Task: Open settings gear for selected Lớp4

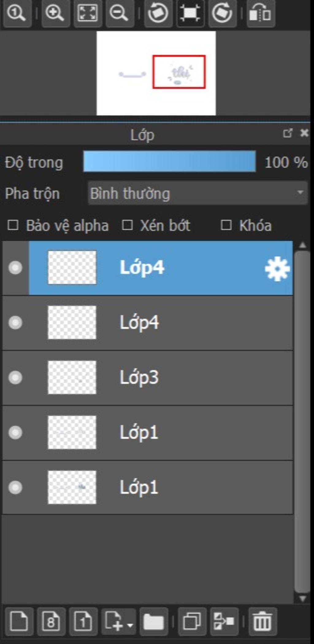Action: click(x=277, y=269)
